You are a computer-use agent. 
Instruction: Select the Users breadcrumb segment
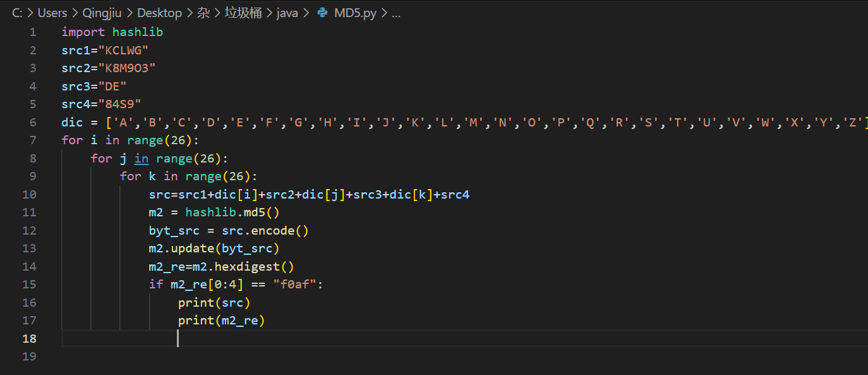52,13
